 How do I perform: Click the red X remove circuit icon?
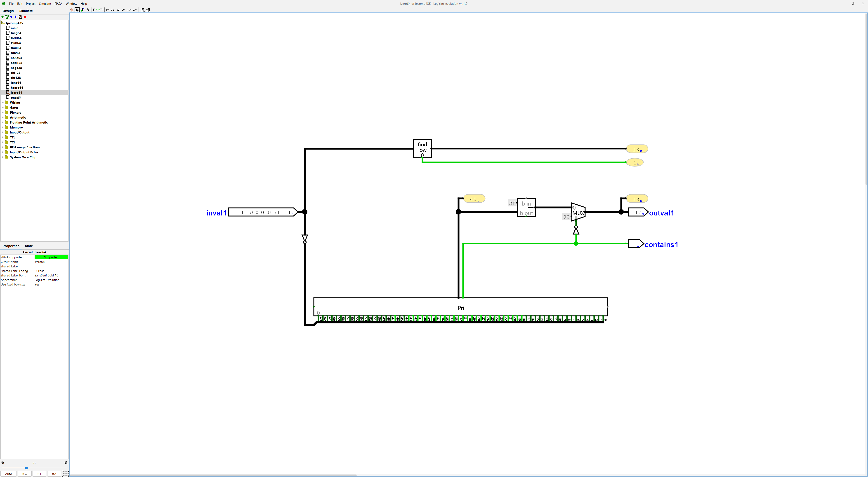tap(25, 17)
